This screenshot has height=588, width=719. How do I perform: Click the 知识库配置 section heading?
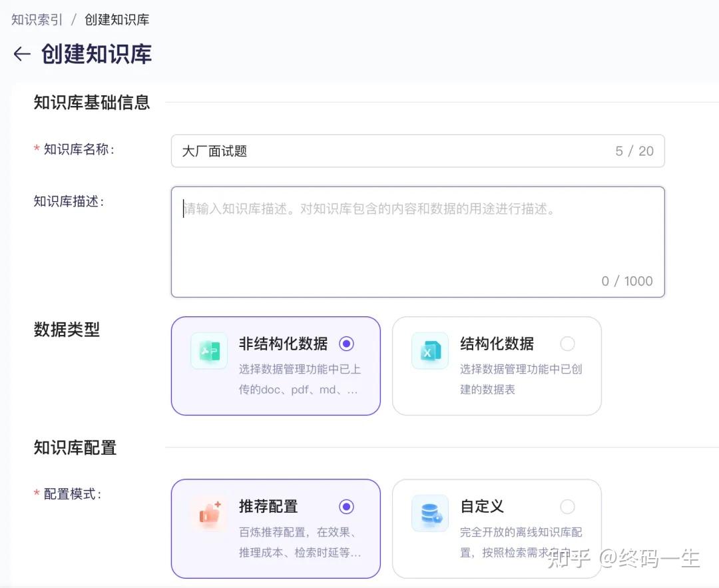pyautogui.click(x=75, y=447)
